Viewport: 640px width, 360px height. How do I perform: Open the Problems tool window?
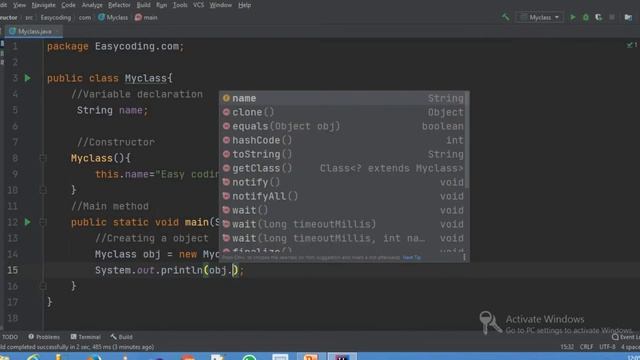[44, 337]
